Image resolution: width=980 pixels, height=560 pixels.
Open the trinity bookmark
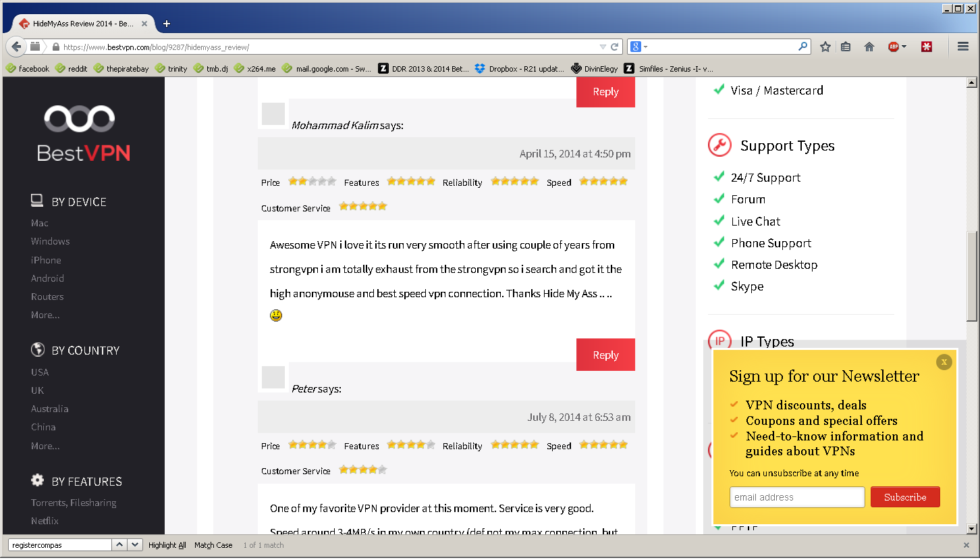(x=171, y=68)
